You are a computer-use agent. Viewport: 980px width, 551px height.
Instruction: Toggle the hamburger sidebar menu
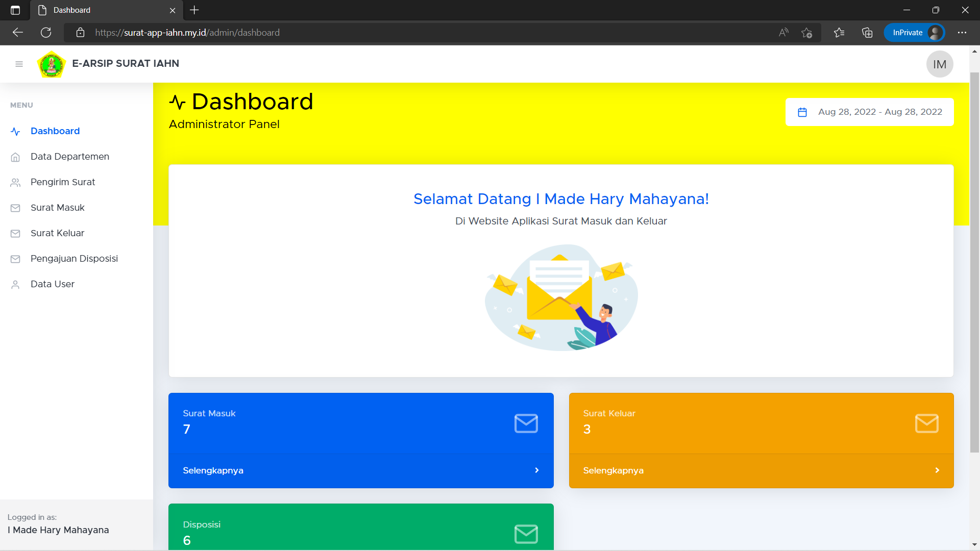[x=19, y=64]
